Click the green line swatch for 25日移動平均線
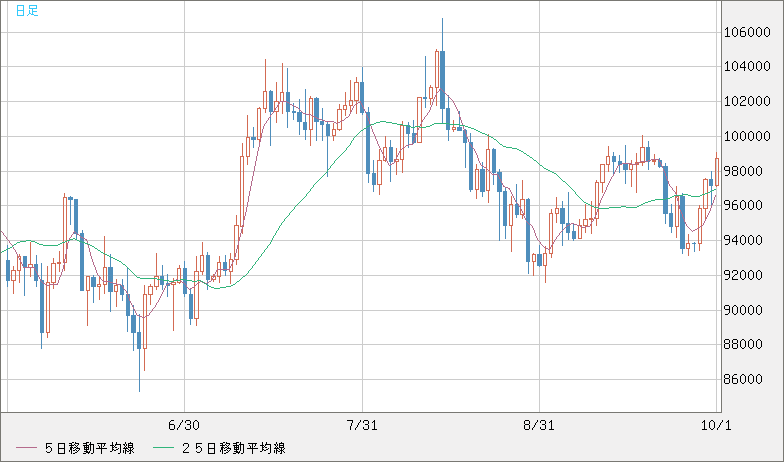 tap(163, 448)
